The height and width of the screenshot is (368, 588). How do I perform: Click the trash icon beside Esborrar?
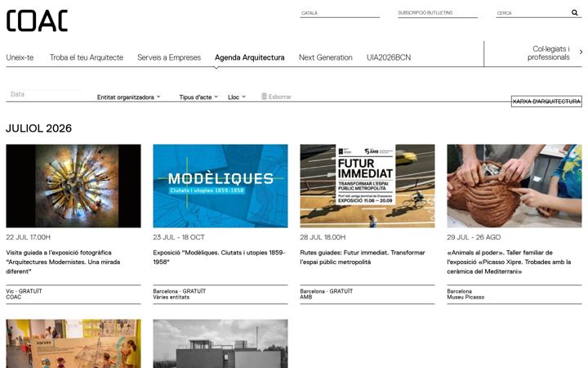pyautogui.click(x=264, y=96)
